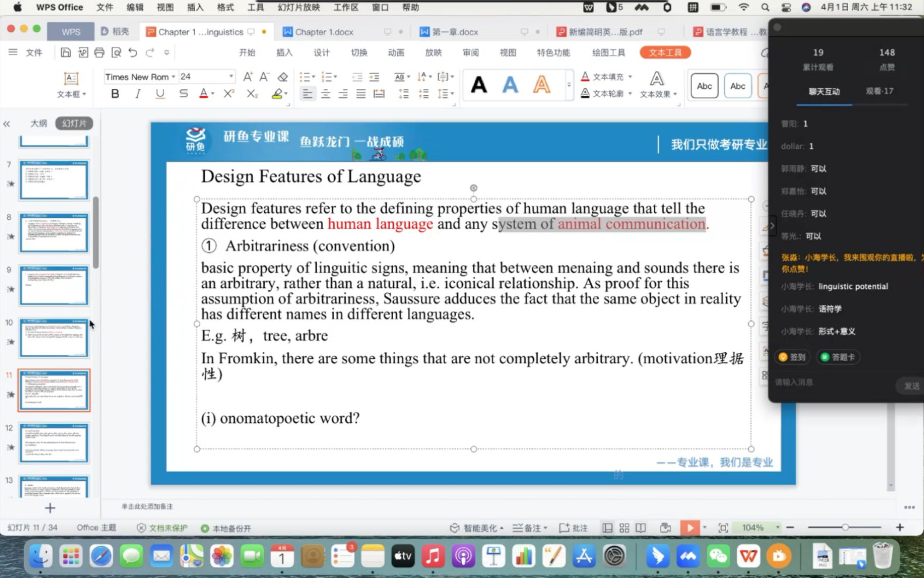
Task: Insert a text box with the 文本框 icon
Action: pyautogui.click(x=71, y=85)
